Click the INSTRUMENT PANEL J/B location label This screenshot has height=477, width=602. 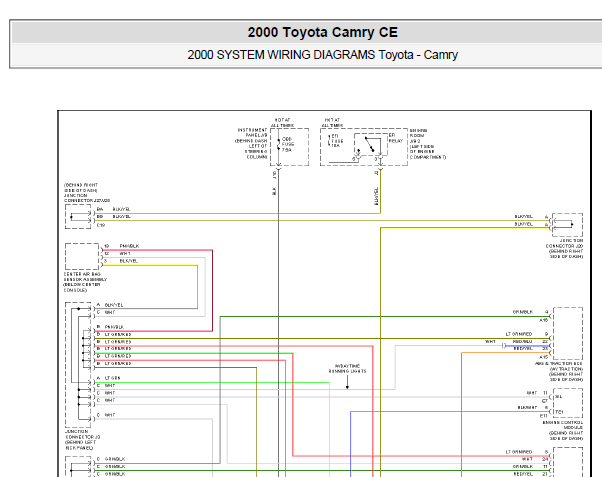coord(251,143)
